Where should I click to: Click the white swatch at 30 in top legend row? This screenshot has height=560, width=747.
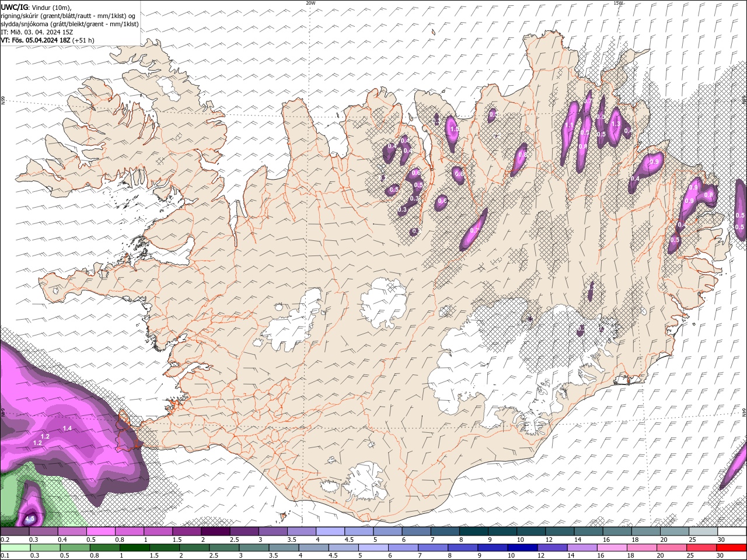[732, 531]
